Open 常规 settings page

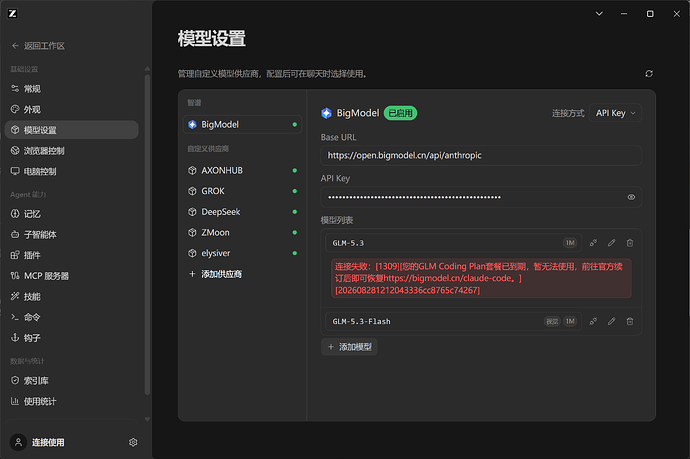[71, 89]
